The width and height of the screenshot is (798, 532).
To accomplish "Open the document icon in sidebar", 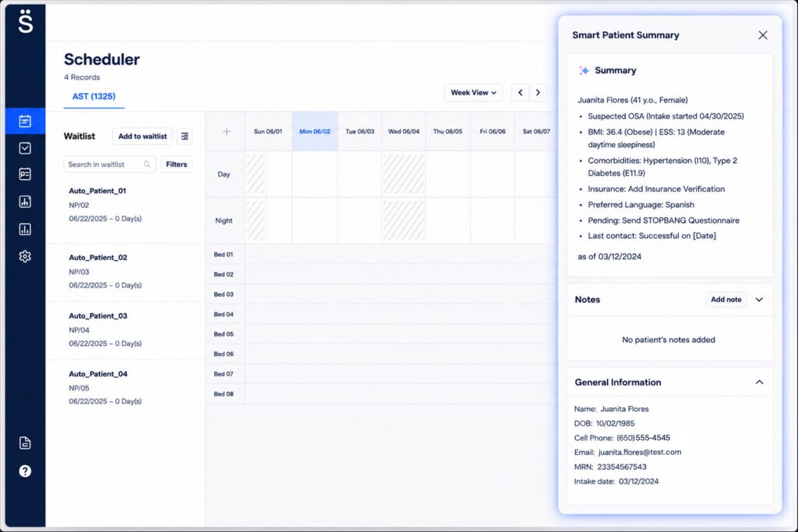I will (x=25, y=443).
